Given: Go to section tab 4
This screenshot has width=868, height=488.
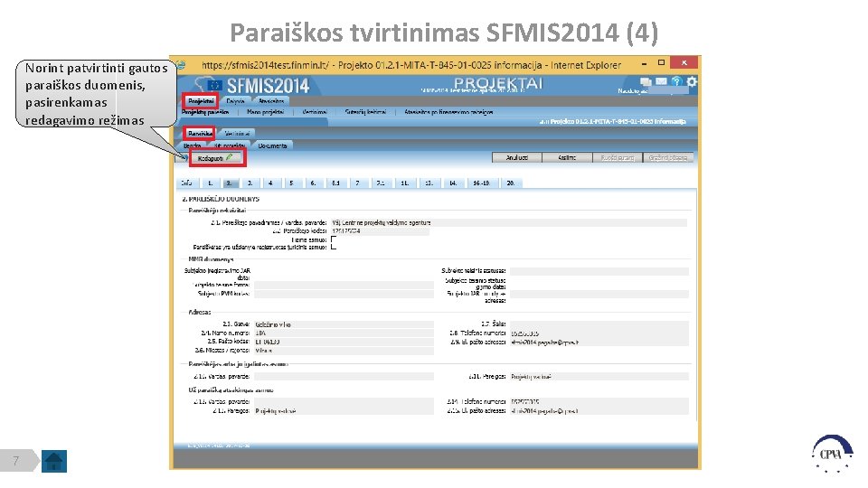Looking at the screenshot, I should coord(270,183).
